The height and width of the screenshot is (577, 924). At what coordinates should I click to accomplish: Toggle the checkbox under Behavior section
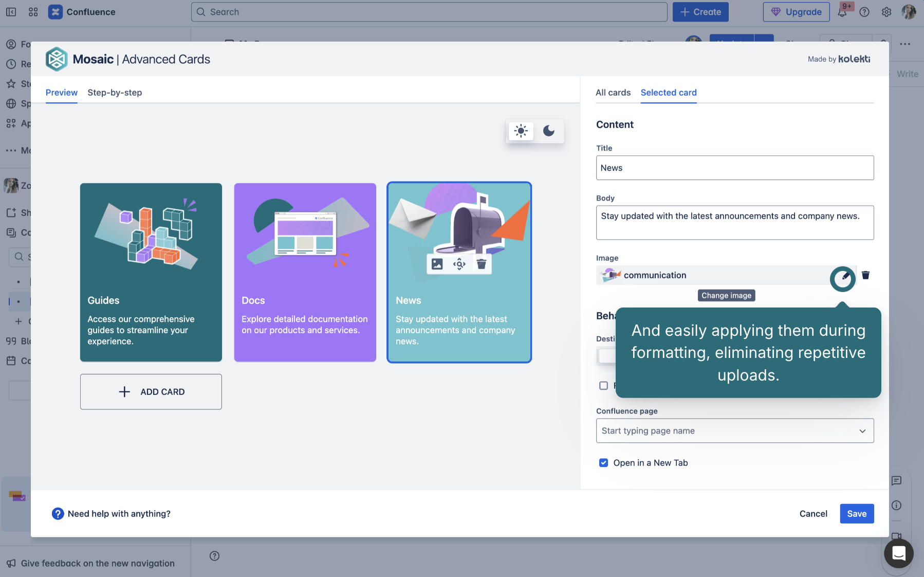[x=603, y=385]
